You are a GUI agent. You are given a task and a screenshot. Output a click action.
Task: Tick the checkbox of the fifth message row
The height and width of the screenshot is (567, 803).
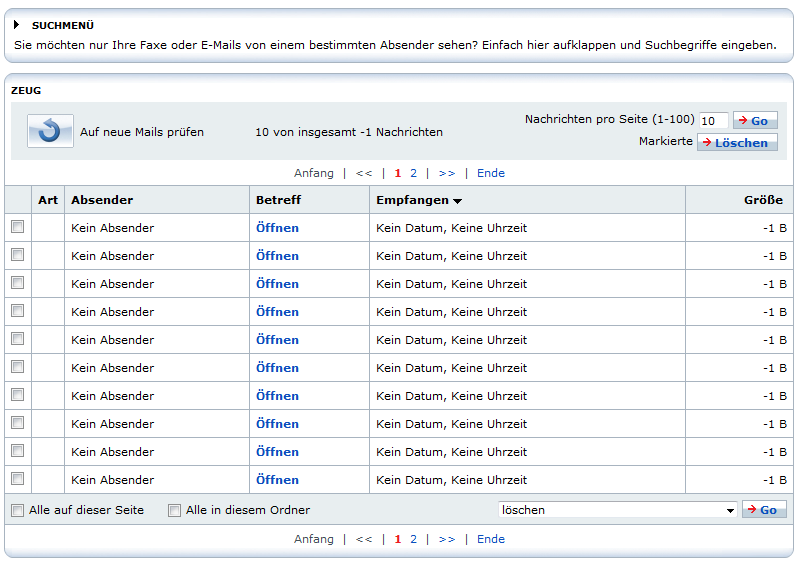(18, 339)
